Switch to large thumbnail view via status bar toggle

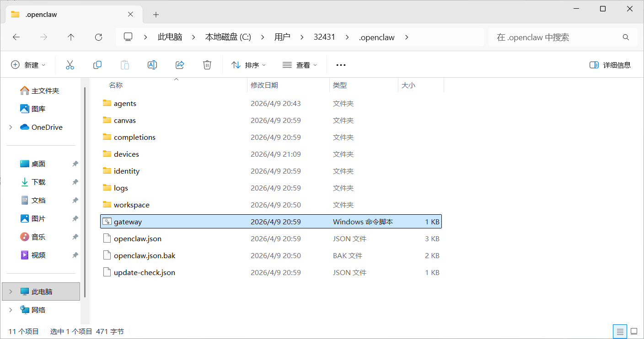tap(634, 331)
